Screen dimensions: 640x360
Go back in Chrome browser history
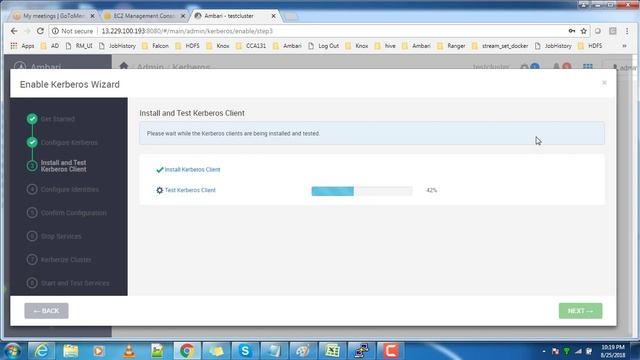point(14,31)
